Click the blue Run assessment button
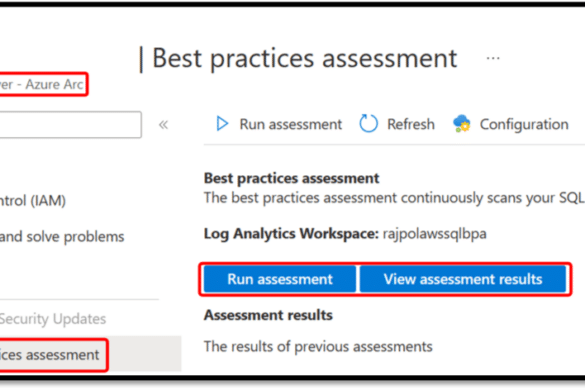Viewport: 585px width, 390px height. point(280,279)
